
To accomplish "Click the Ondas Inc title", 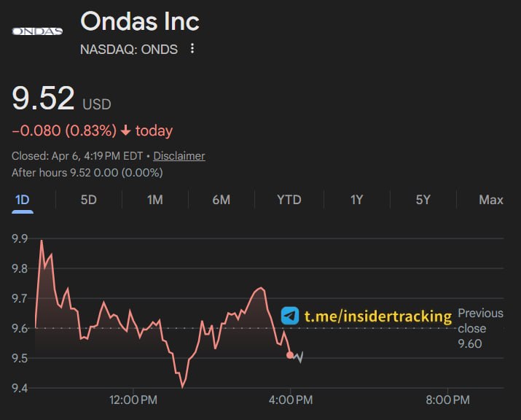I will point(140,21).
